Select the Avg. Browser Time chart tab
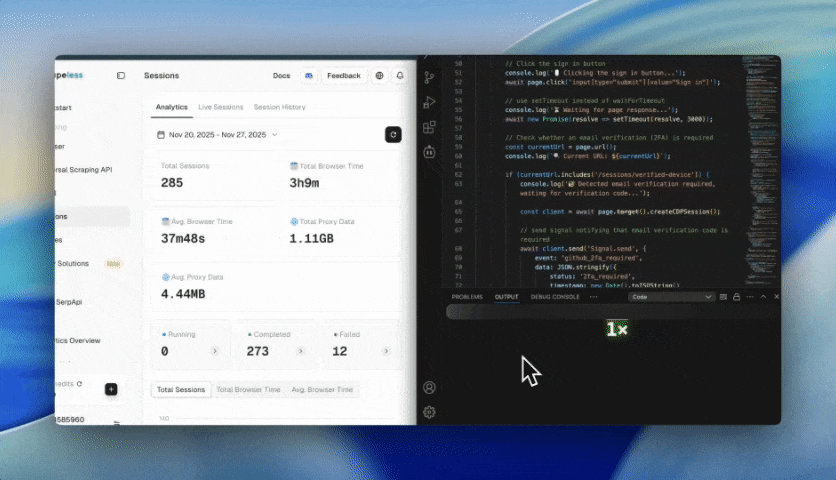 322,390
